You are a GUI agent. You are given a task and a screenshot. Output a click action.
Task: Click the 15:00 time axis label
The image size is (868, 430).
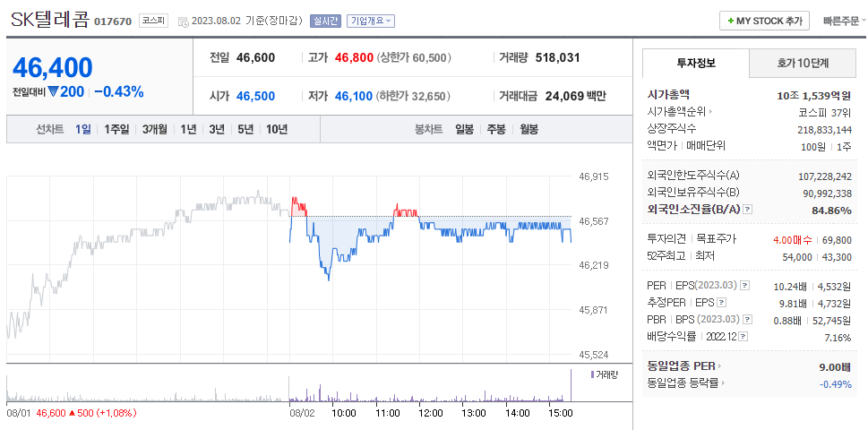click(x=560, y=413)
